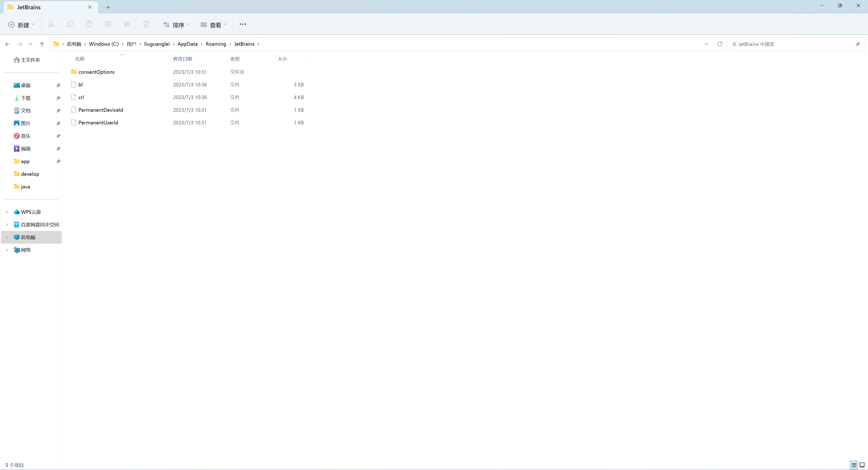Expand the 百度网盘同步空间 tree node
The width and height of the screenshot is (868, 470).
pos(7,225)
